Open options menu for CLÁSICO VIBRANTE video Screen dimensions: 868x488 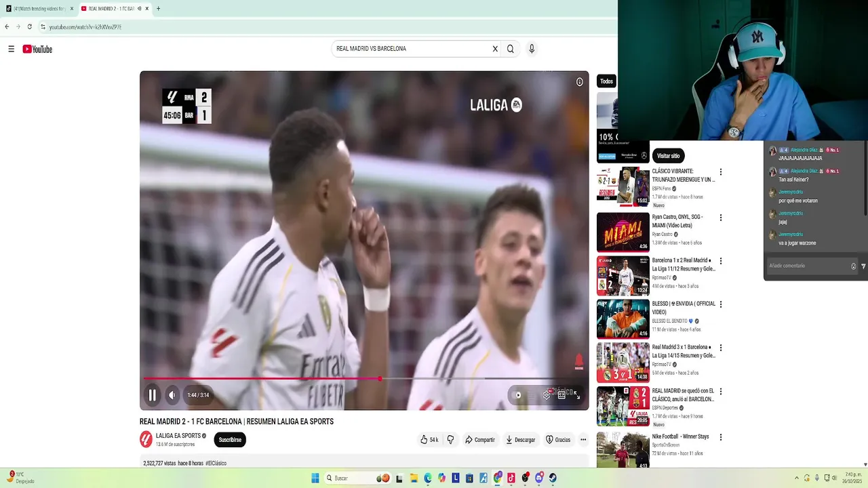721,172
